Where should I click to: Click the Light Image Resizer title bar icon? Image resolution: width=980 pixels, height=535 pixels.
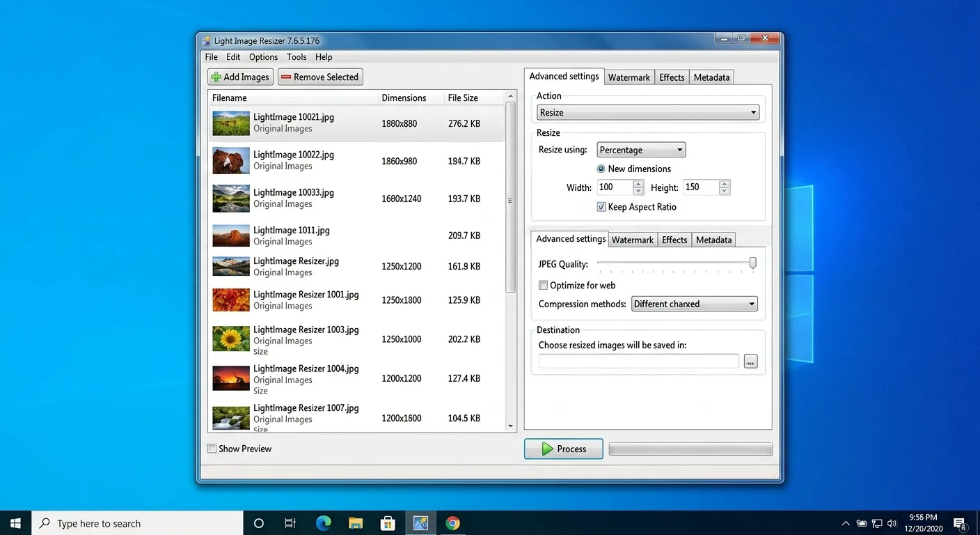pos(206,41)
